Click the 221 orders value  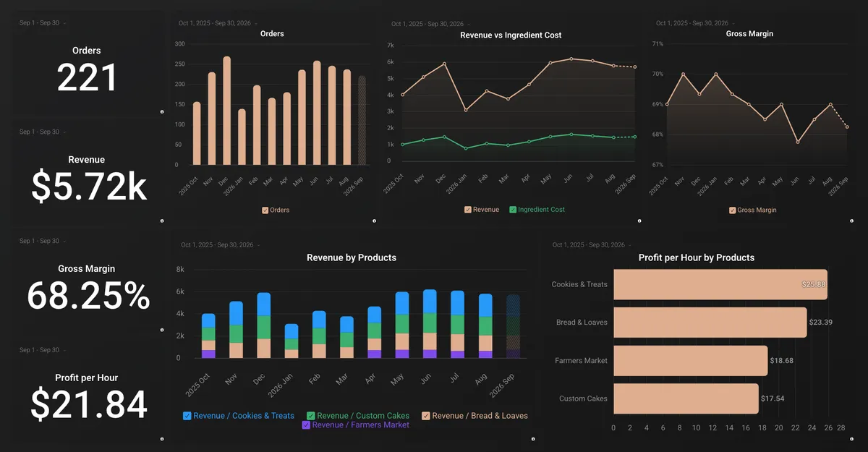coord(87,77)
